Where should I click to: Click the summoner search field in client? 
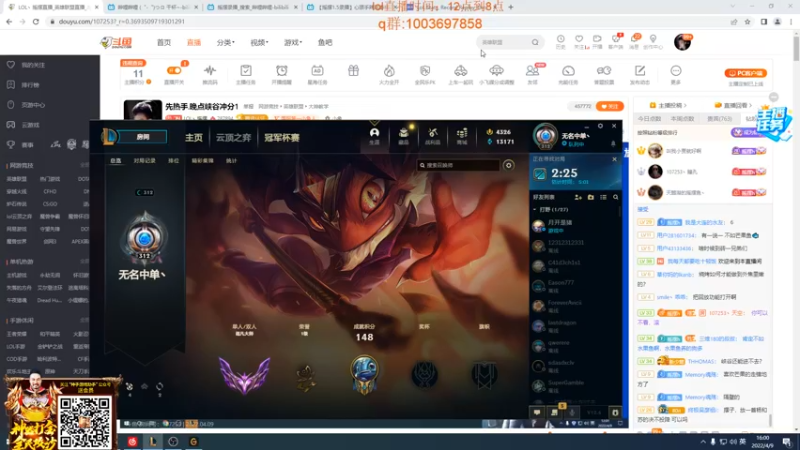(458, 165)
